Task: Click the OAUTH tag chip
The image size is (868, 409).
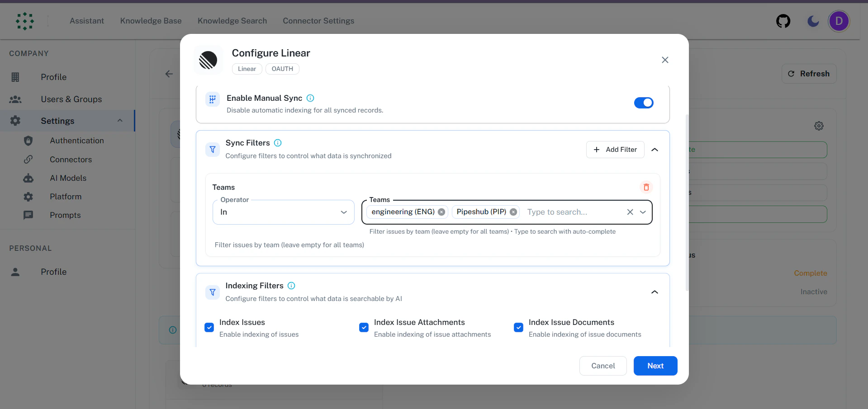Action: tap(282, 69)
